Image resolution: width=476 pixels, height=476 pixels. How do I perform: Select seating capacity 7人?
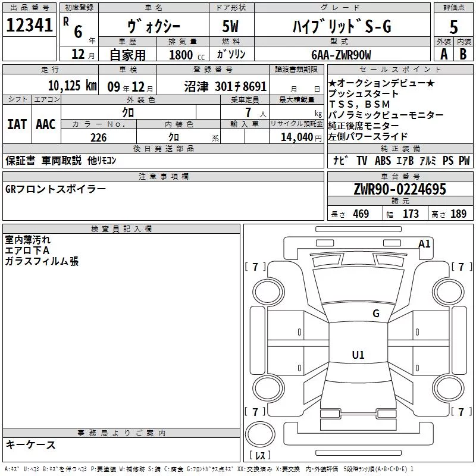256,112
